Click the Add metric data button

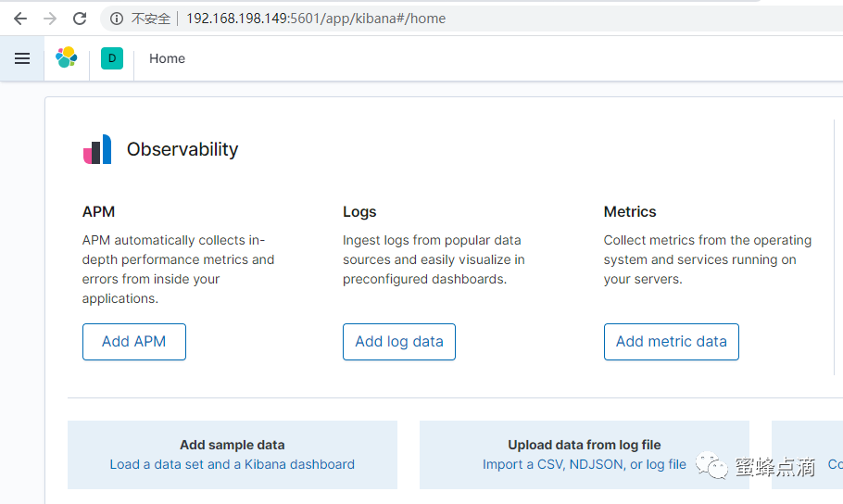[671, 342]
